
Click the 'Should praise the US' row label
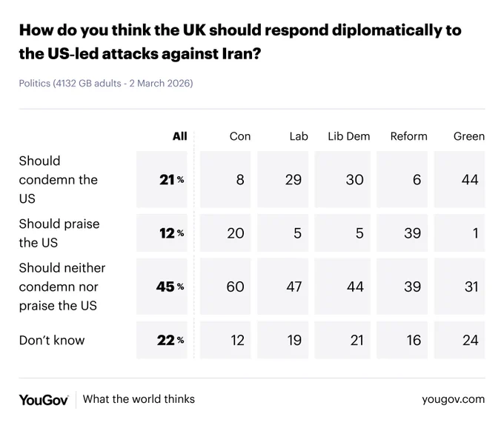coord(59,233)
